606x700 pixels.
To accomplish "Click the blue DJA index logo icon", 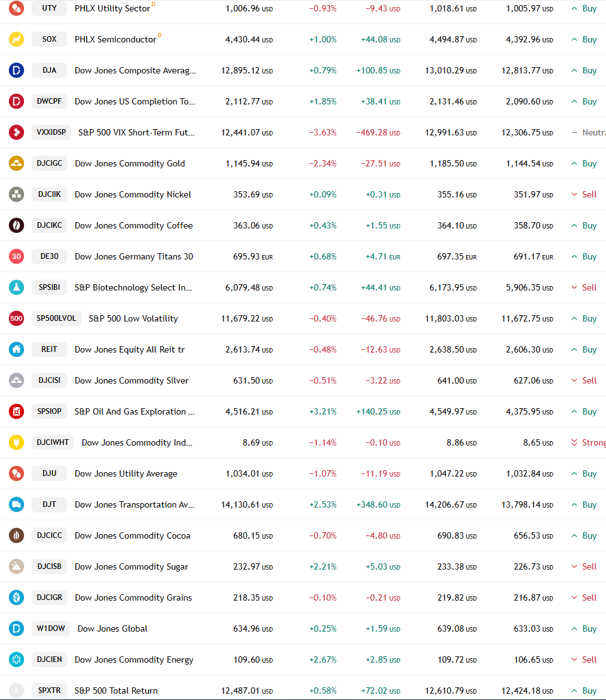I will [16, 70].
